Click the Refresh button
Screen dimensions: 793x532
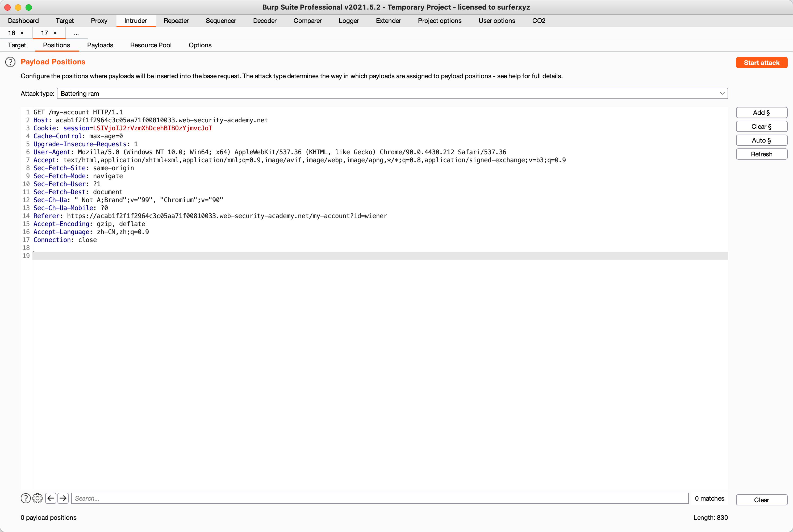tap(761, 154)
